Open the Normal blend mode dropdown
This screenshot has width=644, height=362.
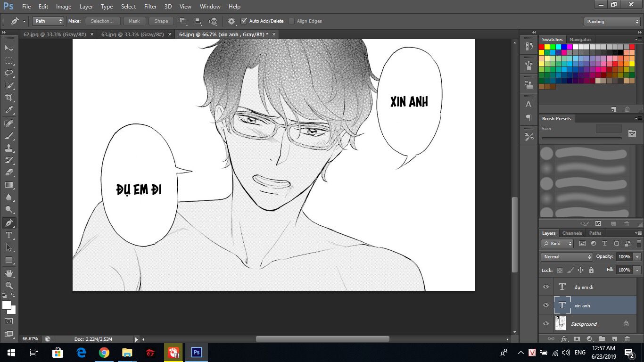click(x=567, y=257)
